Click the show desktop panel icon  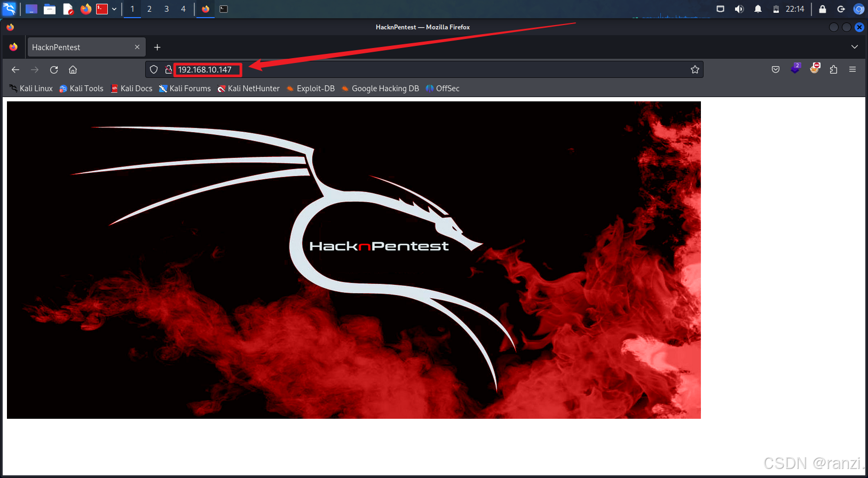[31, 9]
